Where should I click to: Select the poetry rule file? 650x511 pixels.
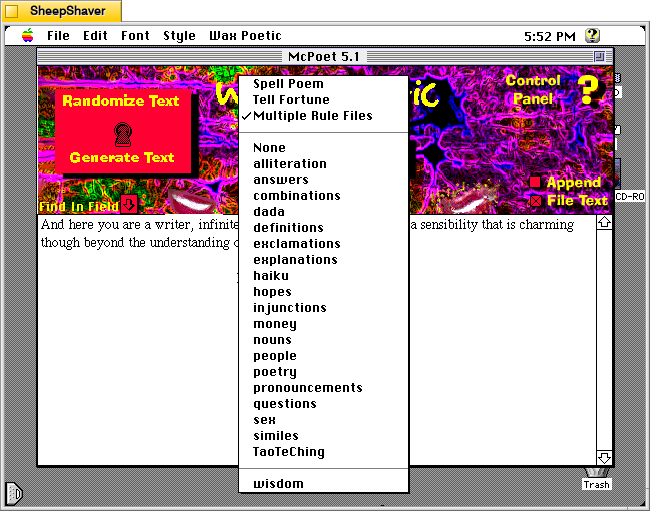click(x=323, y=372)
